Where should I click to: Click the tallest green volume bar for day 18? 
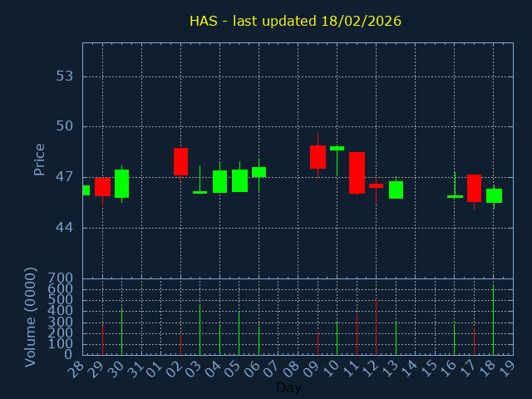pos(493,319)
